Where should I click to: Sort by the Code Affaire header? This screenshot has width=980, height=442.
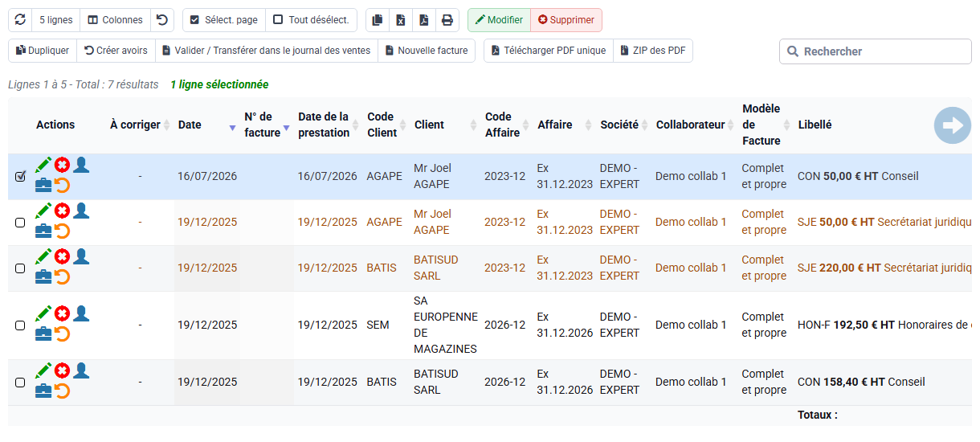click(x=507, y=125)
